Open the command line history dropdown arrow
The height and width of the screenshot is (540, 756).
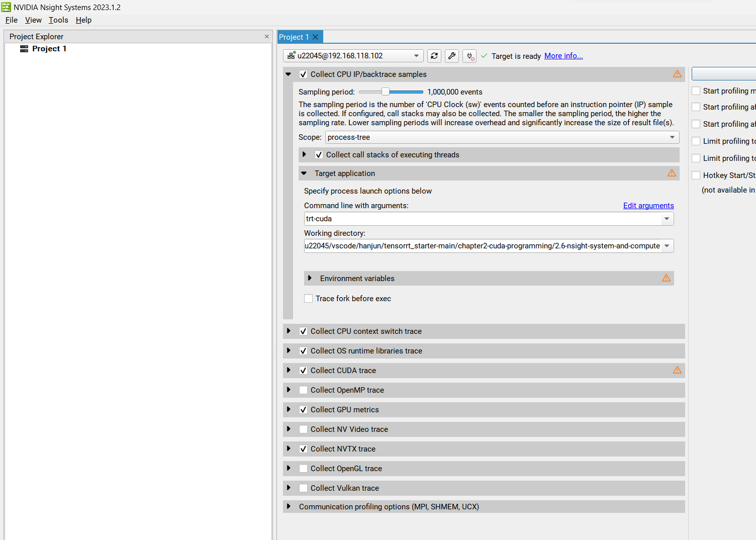(x=667, y=219)
